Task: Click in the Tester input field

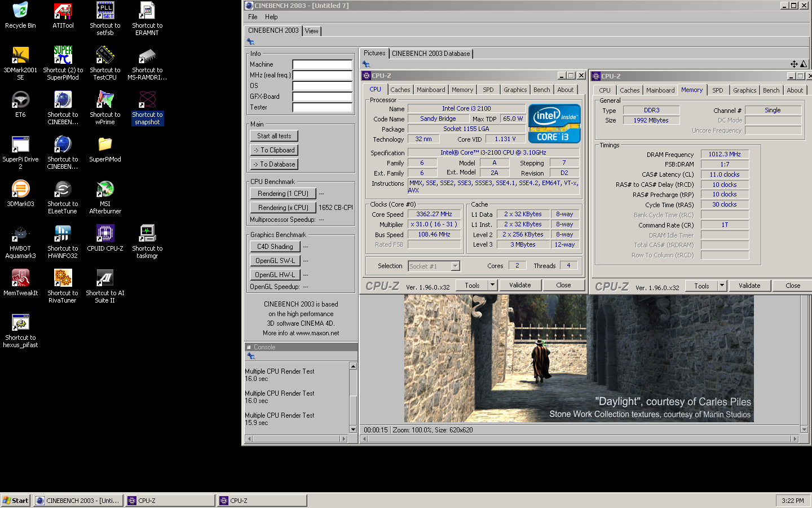Action: [x=322, y=107]
